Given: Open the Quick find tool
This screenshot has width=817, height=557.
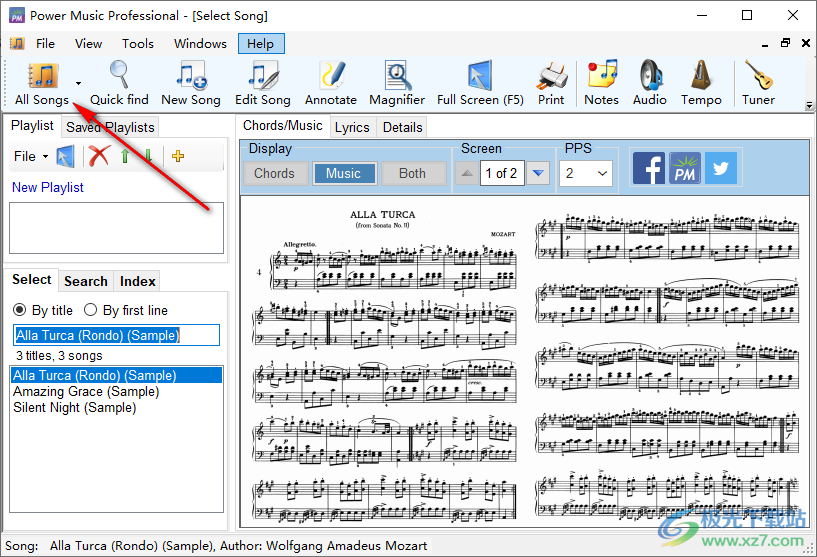Looking at the screenshot, I should click(x=119, y=82).
